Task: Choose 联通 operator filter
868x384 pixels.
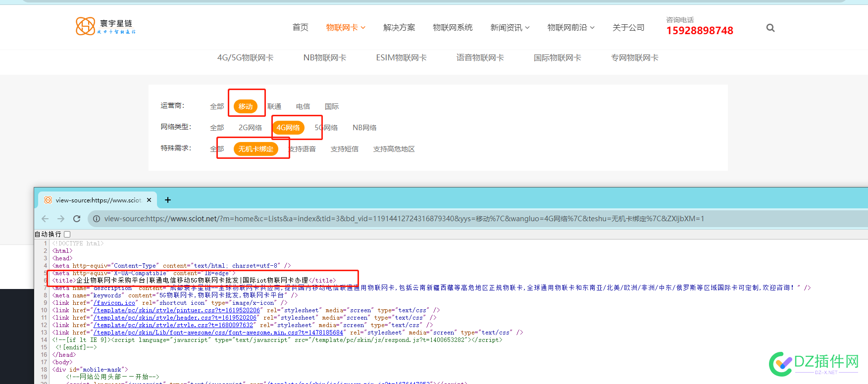Action: tap(274, 106)
